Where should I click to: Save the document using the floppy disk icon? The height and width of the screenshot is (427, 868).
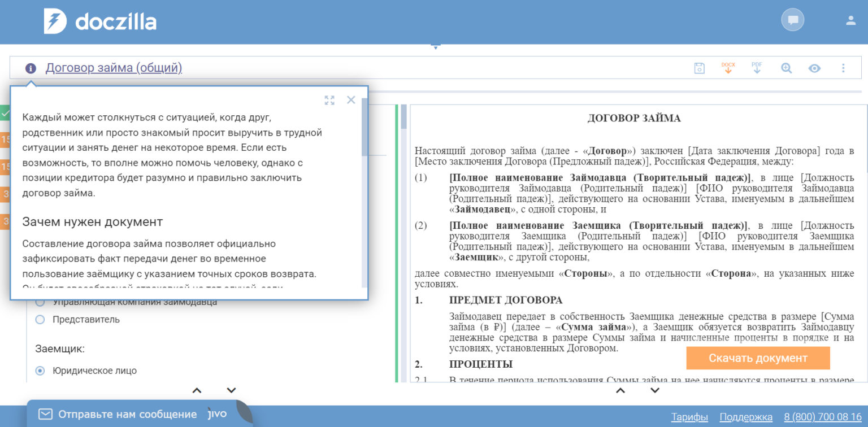[x=699, y=68]
